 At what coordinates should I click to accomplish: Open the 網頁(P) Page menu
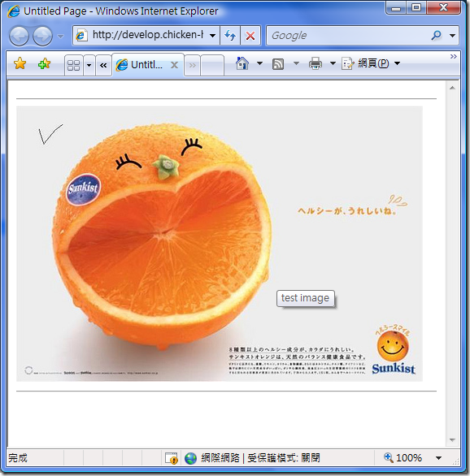(x=371, y=63)
